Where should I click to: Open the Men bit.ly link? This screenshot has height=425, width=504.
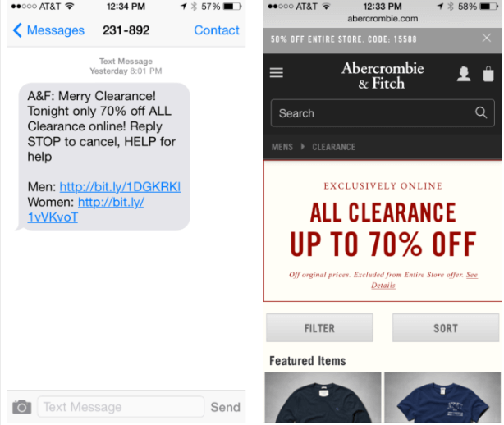pos(120,186)
